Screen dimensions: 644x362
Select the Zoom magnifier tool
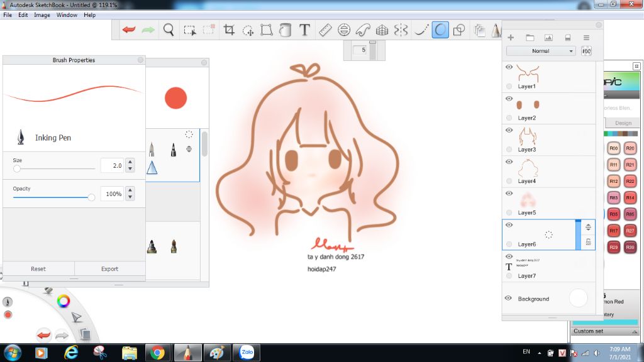pyautogui.click(x=169, y=30)
